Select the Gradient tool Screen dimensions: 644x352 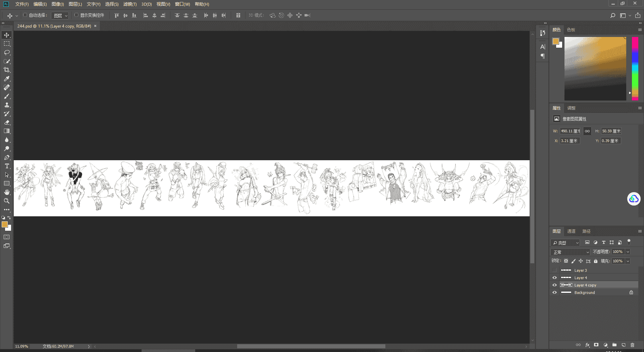pos(7,131)
